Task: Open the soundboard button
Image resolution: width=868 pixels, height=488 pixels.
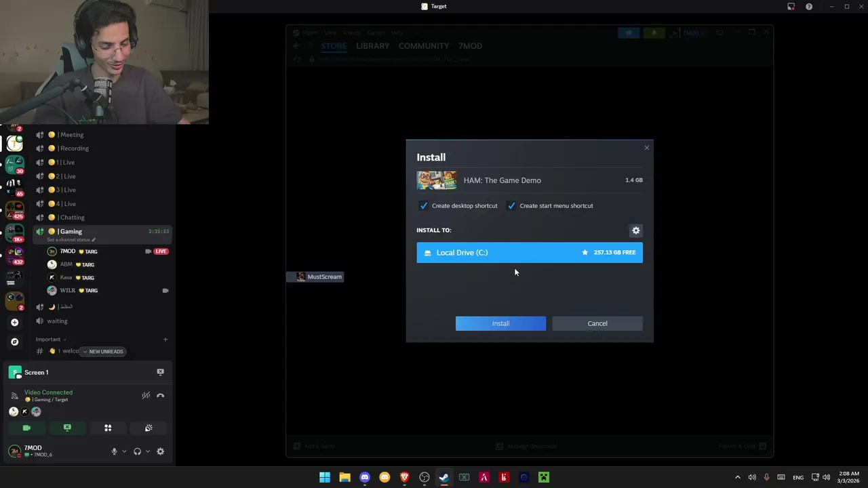Action: click(149, 428)
